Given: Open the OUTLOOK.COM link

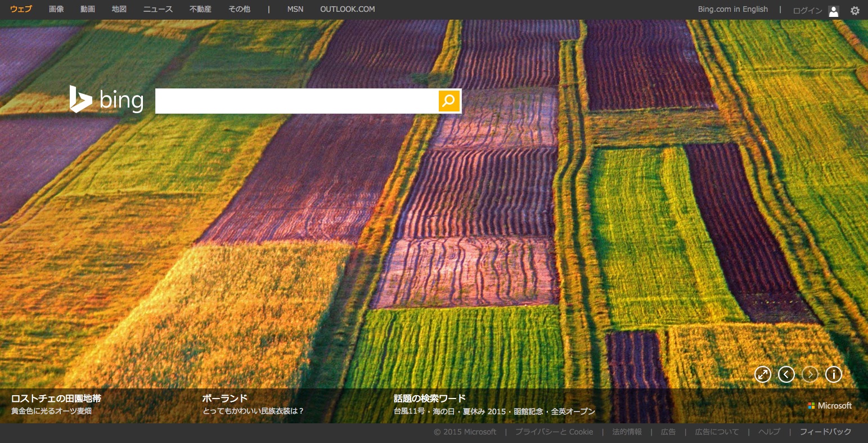Looking at the screenshot, I should coord(347,9).
